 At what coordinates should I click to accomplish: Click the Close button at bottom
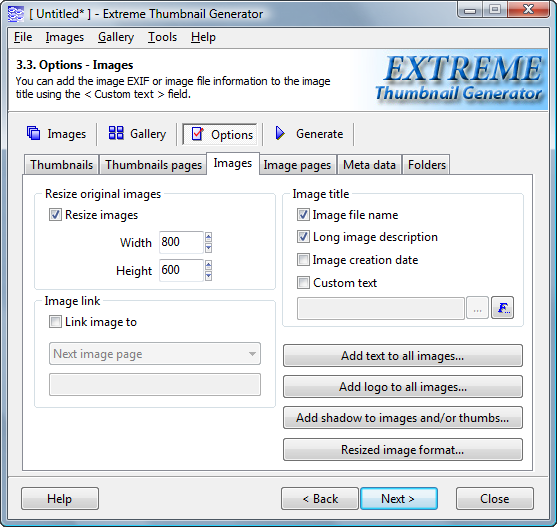click(494, 499)
